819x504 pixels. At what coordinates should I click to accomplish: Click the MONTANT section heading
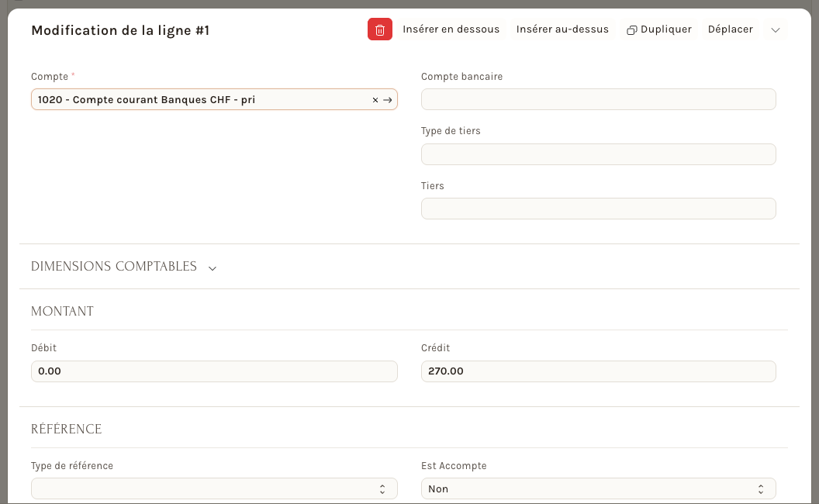tap(62, 311)
